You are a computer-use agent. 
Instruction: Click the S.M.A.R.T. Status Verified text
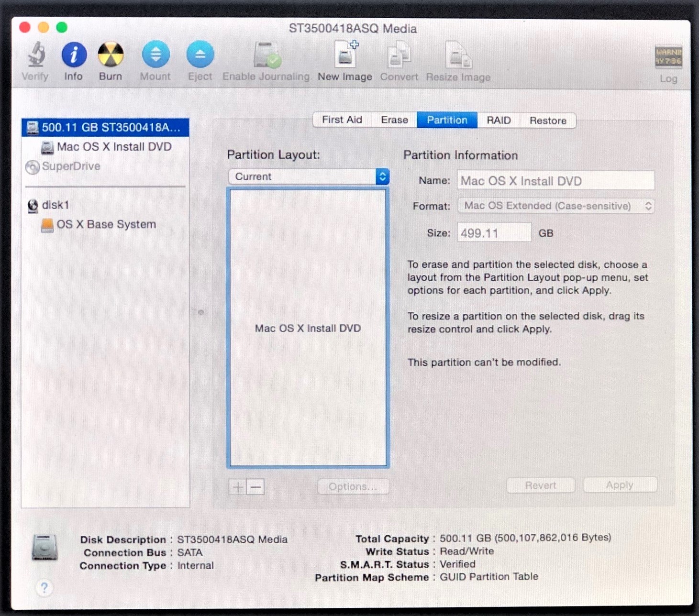pos(457,564)
